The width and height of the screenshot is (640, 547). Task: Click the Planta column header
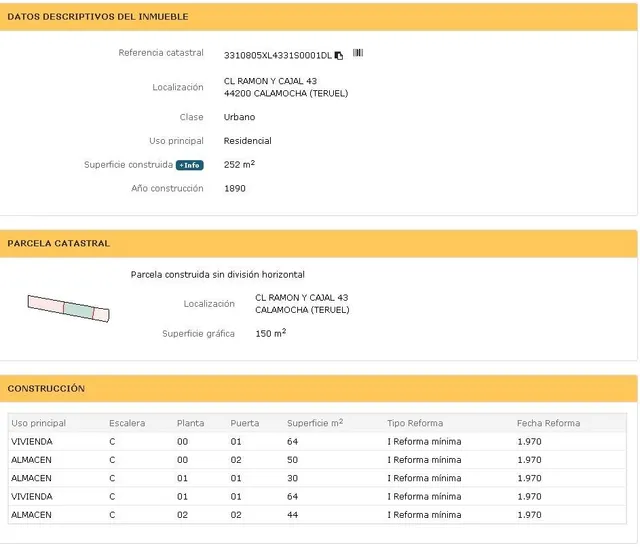[x=190, y=423]
